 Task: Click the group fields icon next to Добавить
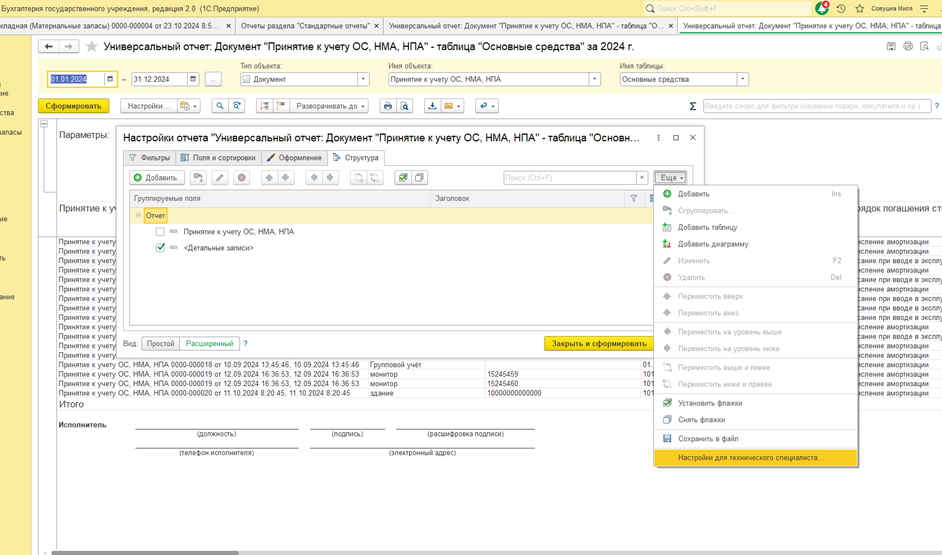pyautogui.click(x=198, y=177)
